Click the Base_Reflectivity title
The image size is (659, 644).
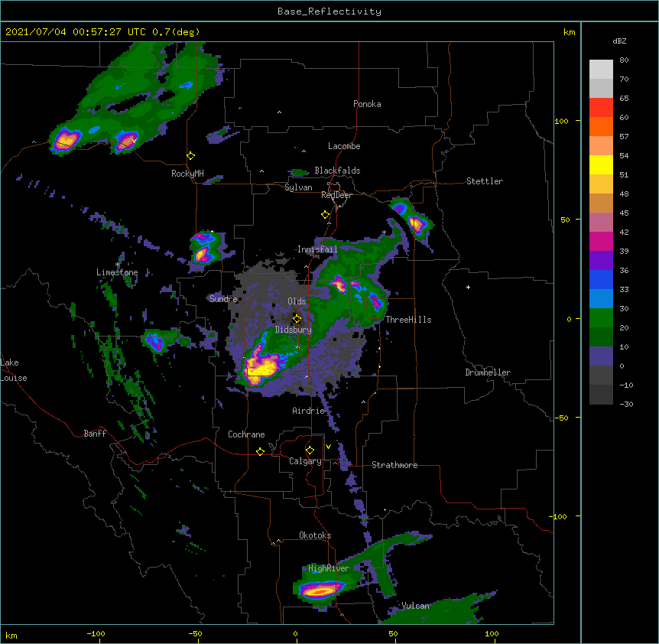coord(329,11)
